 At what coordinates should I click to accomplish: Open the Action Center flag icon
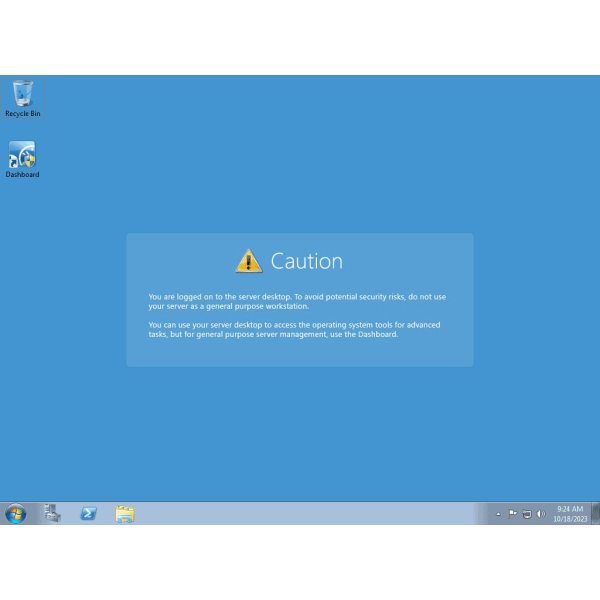point(512,514)
